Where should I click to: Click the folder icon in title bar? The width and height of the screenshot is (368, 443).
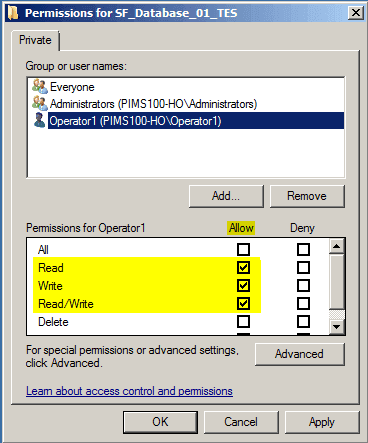pos(13,13)
